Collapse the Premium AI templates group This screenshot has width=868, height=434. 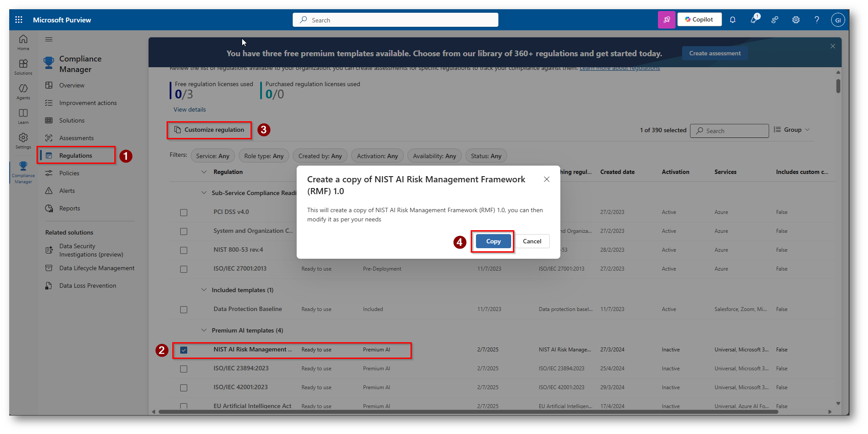click(x=204, y=330)
